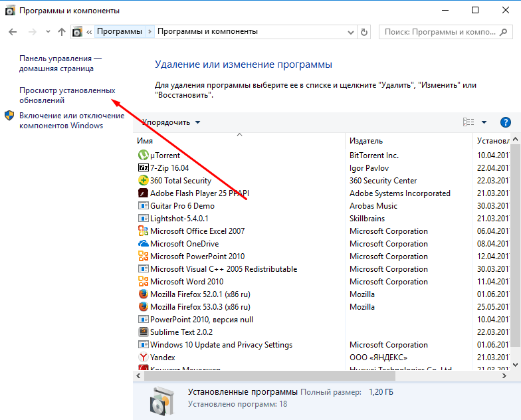521x420 pixels.
Task: Select the Arobas Music publisher cell
Action: (x=373, y=206)
